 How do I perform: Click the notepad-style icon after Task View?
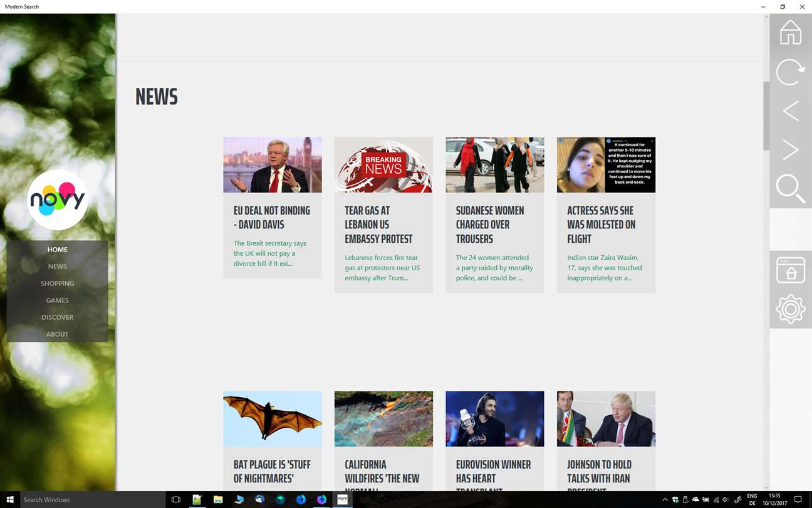coord(197,500)
